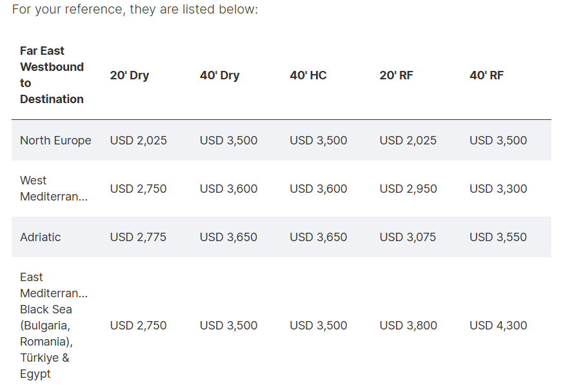
Task: Select the USD 2,775 rate cell
Action: tap(138, 237)
